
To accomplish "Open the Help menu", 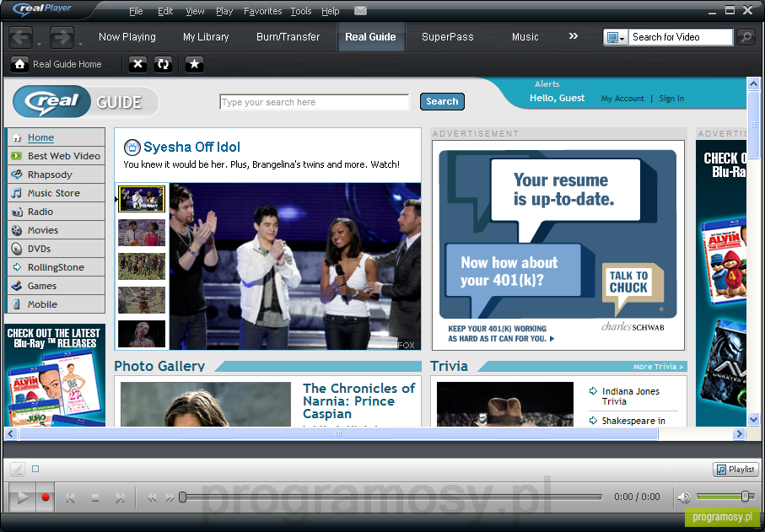I will pyautogui.click(x=331, y=11).
